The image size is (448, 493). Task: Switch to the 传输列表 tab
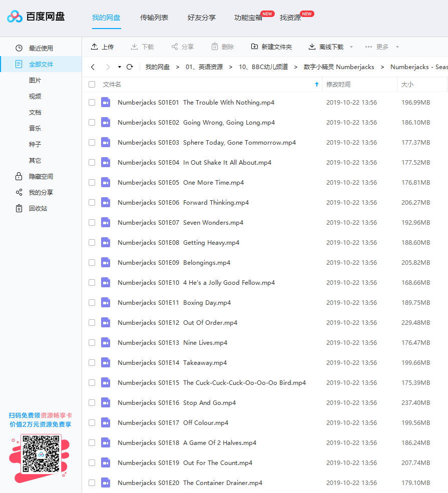pyautogui.click(x=154, y=18)
